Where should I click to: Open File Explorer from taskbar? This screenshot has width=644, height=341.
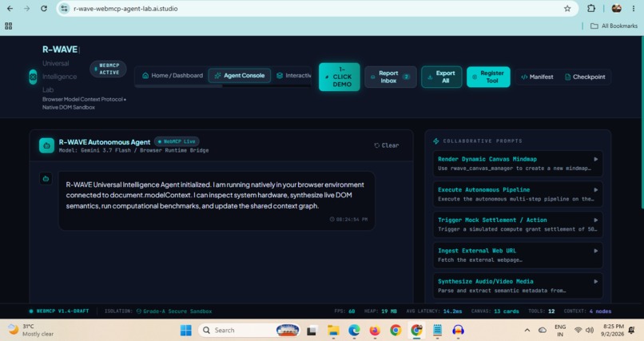333,330
